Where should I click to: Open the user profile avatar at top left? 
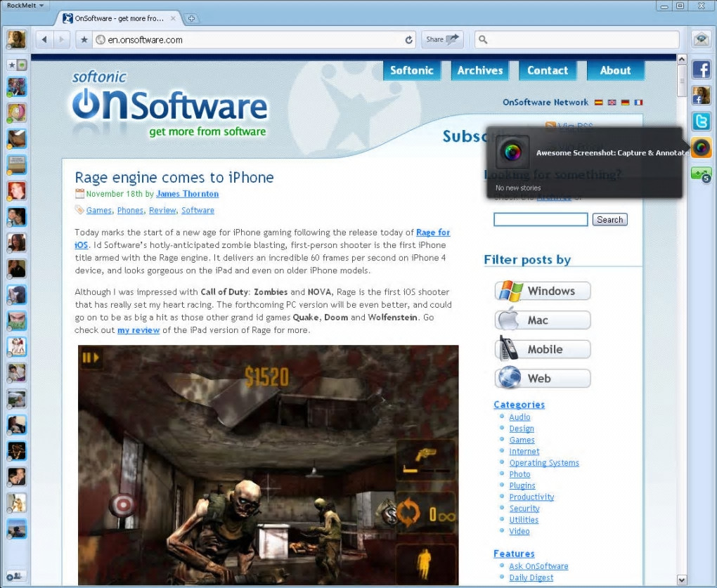16,39
